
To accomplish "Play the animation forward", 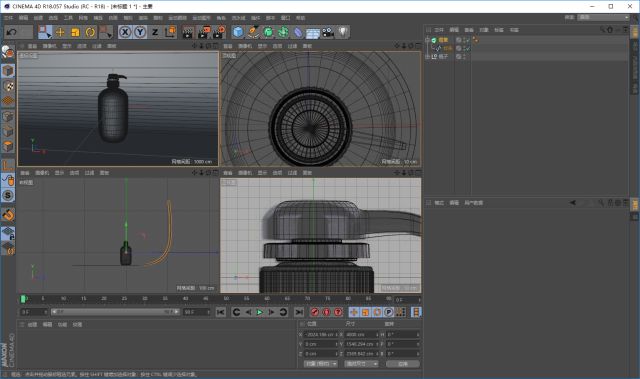I will coord(260,312).
